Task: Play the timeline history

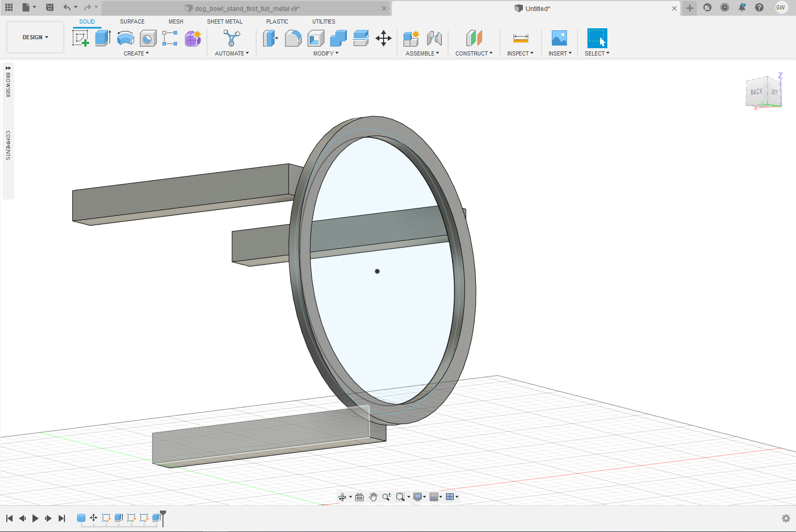Action: pyautogui.click(x=35, y=518)
